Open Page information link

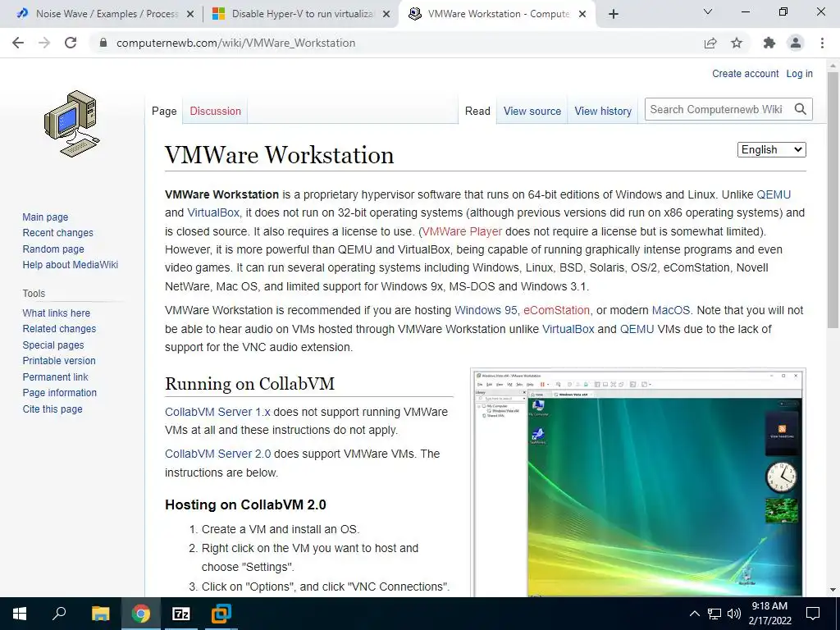click(59, 393)
